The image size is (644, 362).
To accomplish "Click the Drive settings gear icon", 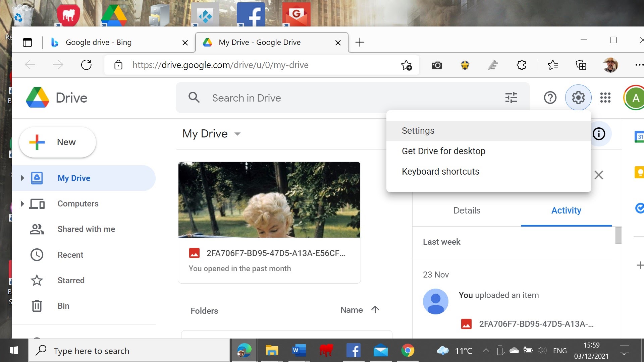I will click(578, 98).
